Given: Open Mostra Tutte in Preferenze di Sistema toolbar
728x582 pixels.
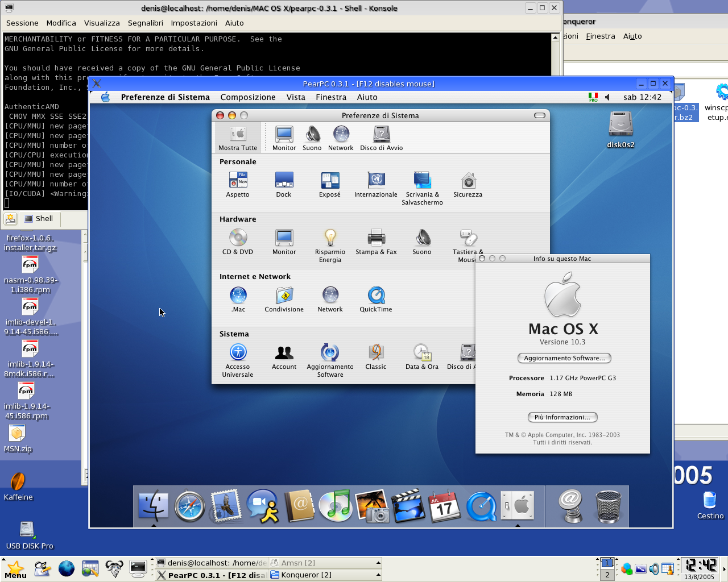Looking at the screenshot, I should point(238,138).
